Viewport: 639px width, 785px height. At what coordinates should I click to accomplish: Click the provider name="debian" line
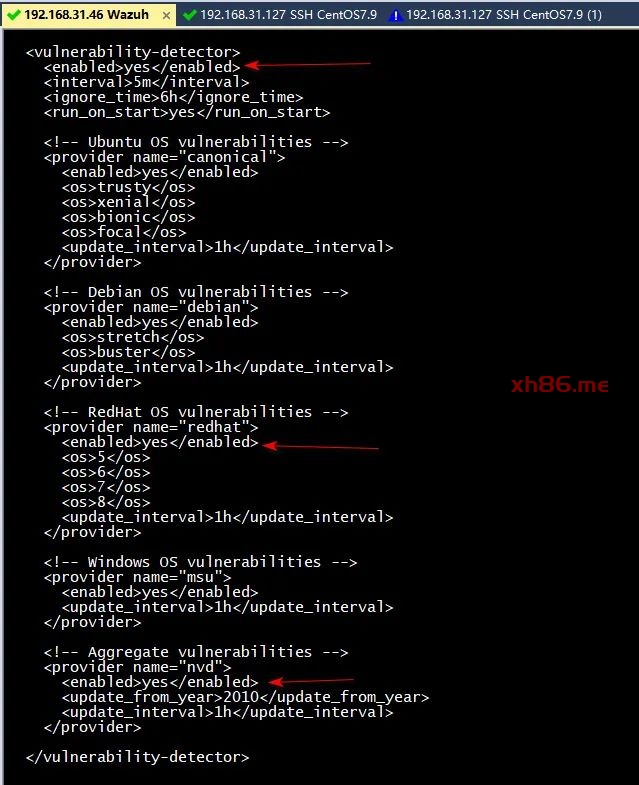click(x=151, y=307)
